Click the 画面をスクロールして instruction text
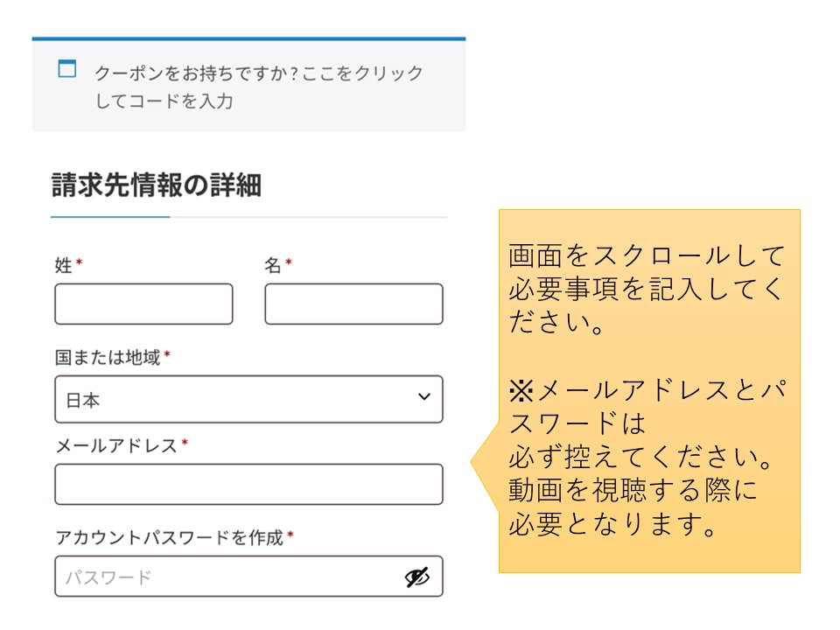The image size is (840, 630). click(646, 255)
